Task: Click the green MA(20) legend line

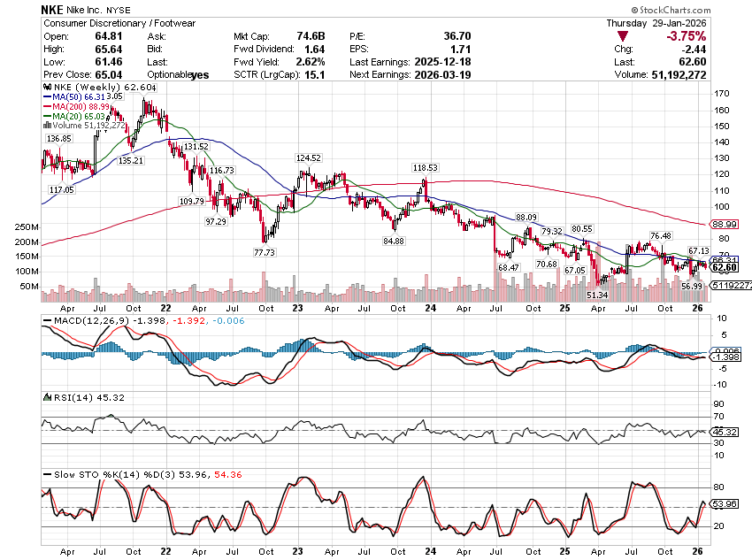Action: pyautogui.click(x=47, y=116)
